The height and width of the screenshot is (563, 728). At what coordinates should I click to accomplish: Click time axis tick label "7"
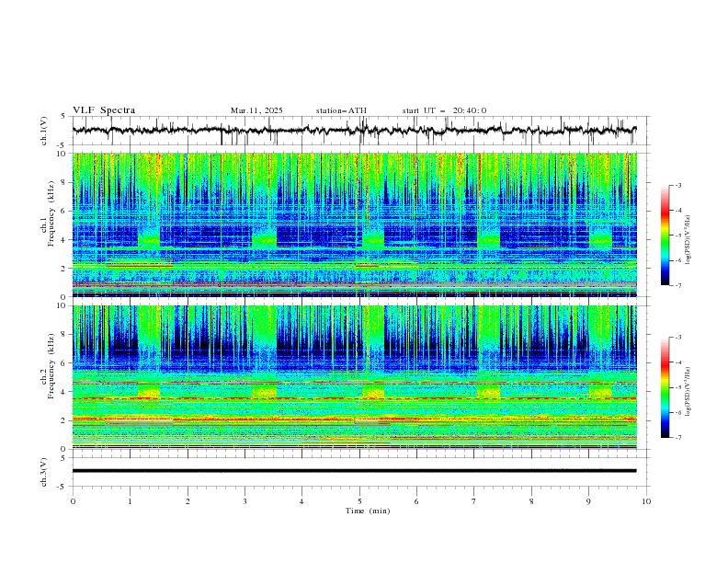pos(473,501)
